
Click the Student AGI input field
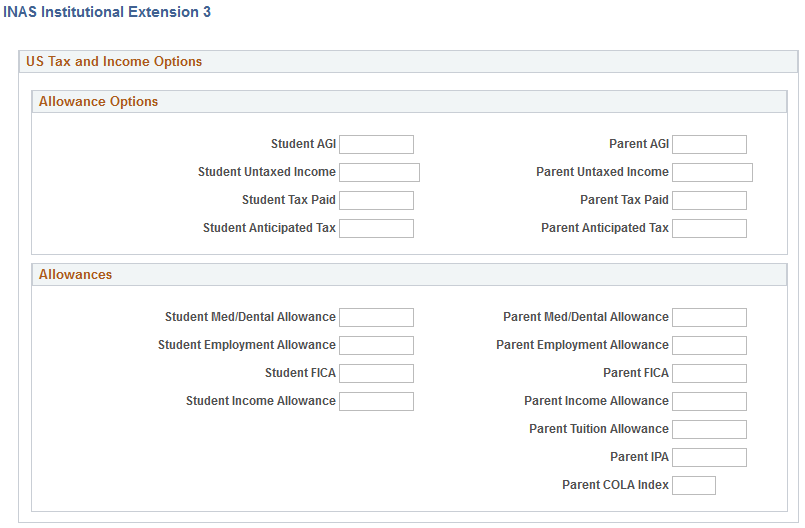376,145
